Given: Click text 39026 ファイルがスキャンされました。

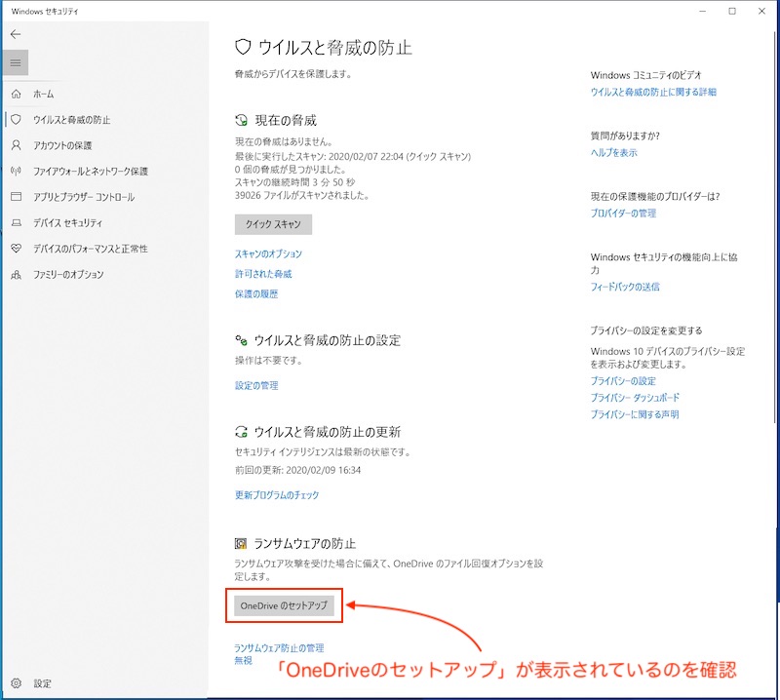Looking at the screenshot, I should (302, 195).
